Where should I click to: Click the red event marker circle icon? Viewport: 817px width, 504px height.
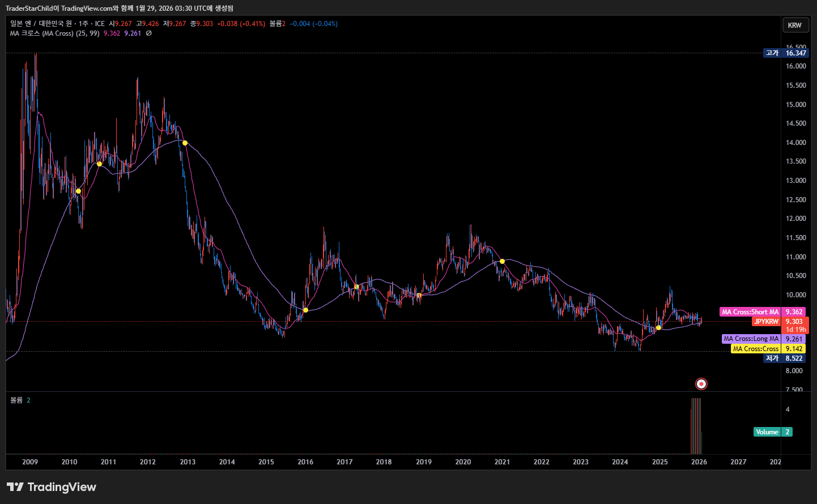pyautogui.click(x=701, y=384)
